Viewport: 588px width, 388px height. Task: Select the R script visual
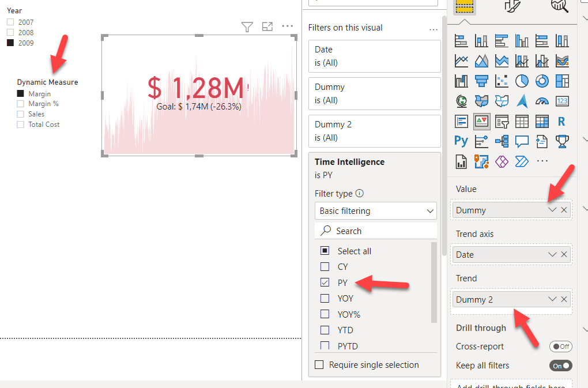point(563,122)
